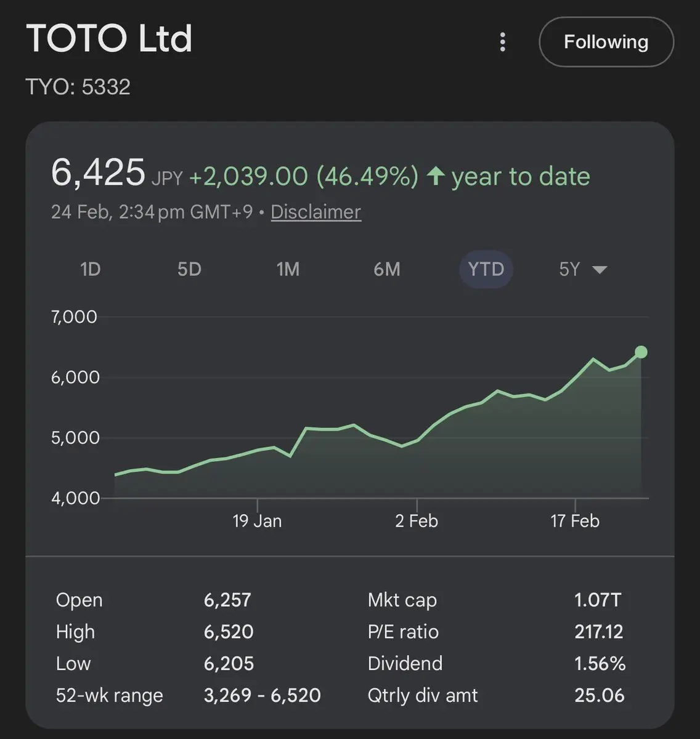Select the 1D time range tab
This screenshot has width=700, height=739.
pos(90,270)
